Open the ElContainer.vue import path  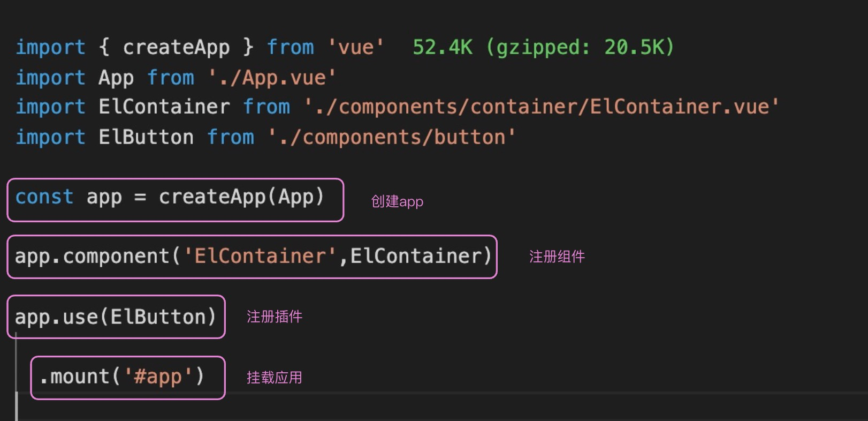tap(541, 107)
